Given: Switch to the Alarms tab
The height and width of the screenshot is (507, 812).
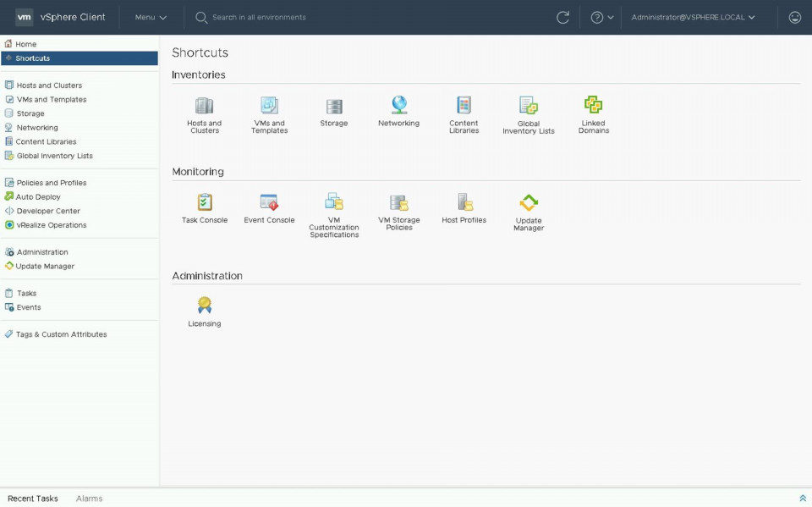Looking at the screenshot, I should [x=89, y=499].
